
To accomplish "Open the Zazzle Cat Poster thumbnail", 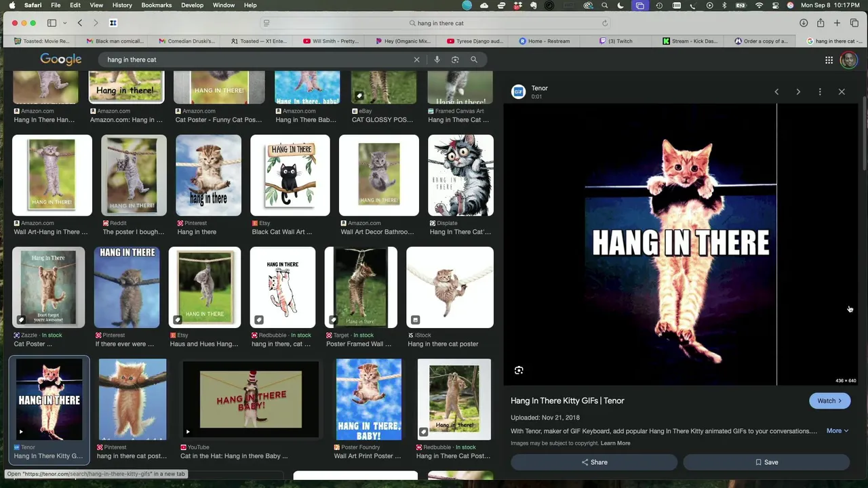I will click(x=48, y=287).
